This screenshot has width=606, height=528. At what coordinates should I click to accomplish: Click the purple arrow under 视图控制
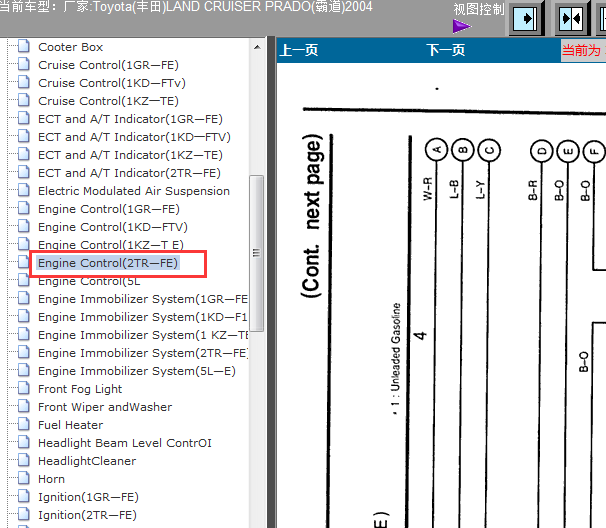[x=462, y=26]
